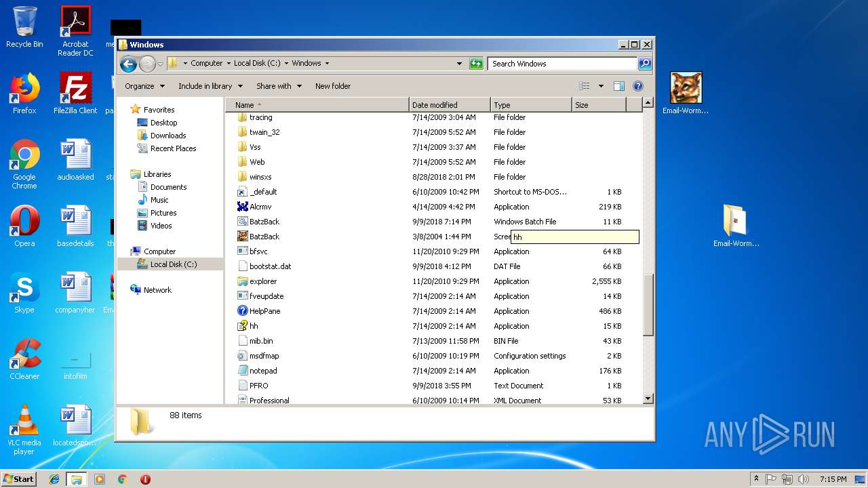Click the green Refresh button beside address bar

[x=476, y=64]
